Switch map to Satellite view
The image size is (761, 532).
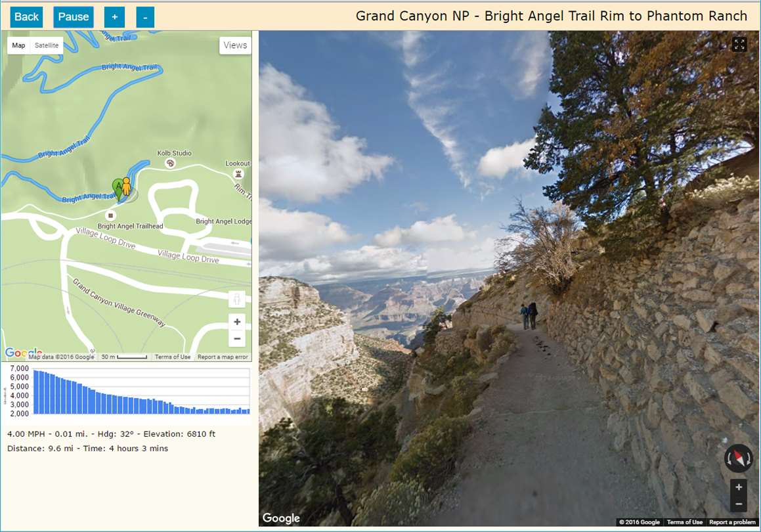pyautogui.click(x=47, y=45)
